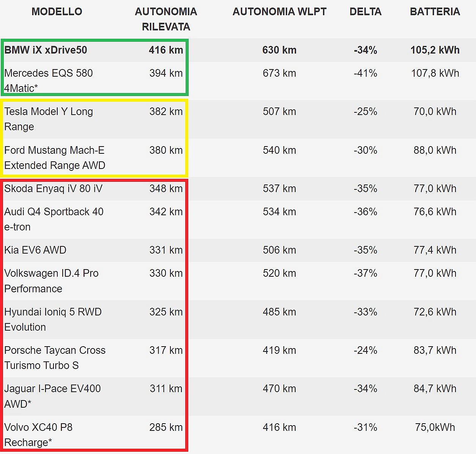Click the -30% delta cell

coord(366,150)
